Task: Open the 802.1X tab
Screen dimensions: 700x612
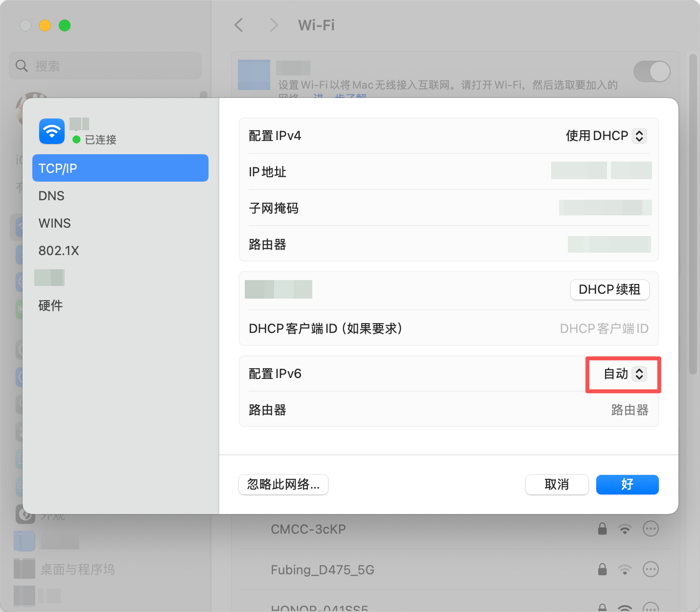Action: pos(59,251)
